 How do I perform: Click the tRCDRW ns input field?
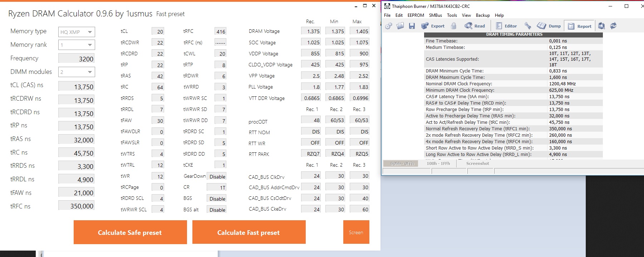point(77,100)
